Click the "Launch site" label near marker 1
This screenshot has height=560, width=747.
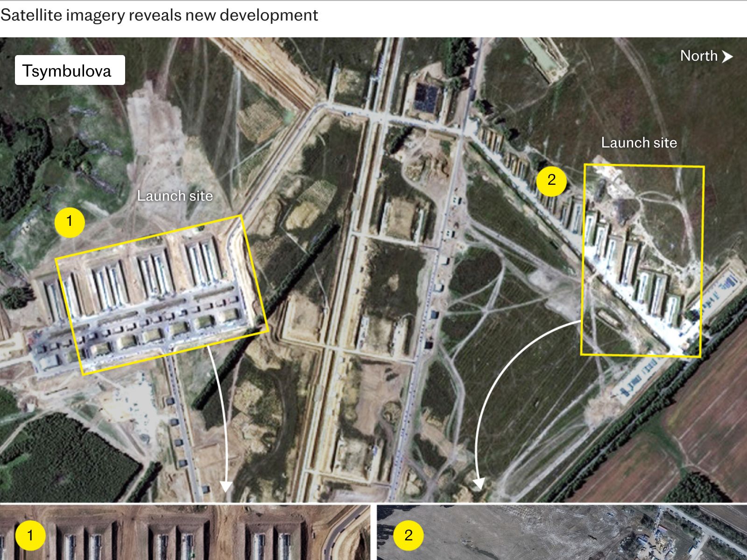pos(175,196)
